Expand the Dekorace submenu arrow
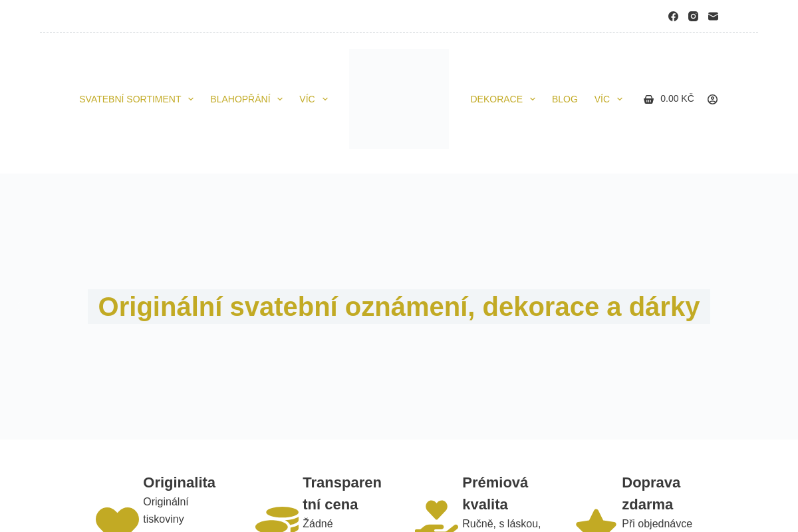 coord(533,99)
